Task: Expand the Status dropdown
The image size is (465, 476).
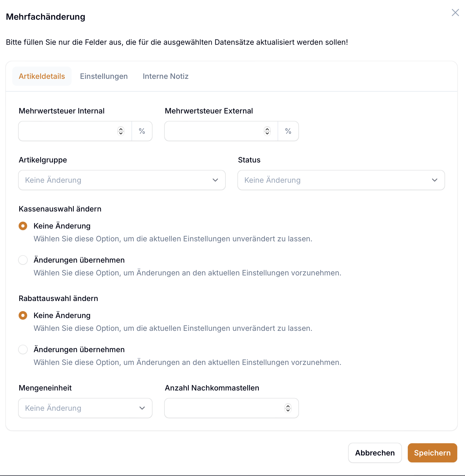Action: coord(341,180)
